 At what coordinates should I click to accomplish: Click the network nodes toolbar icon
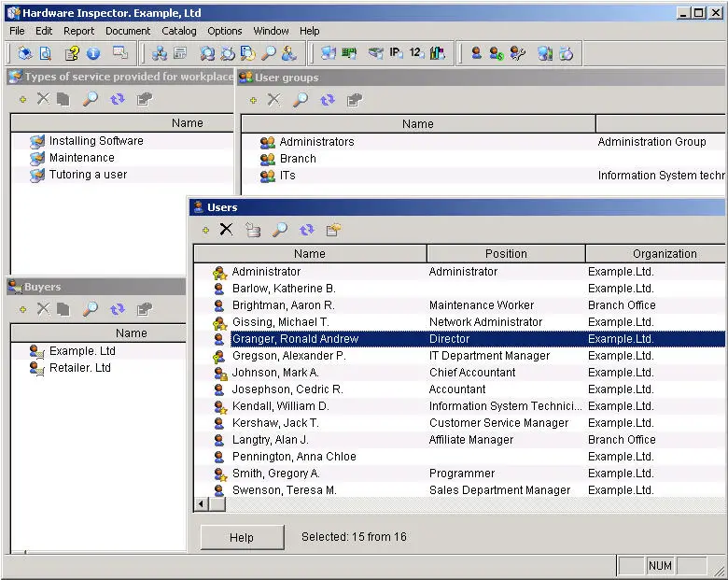pos(160,53)
